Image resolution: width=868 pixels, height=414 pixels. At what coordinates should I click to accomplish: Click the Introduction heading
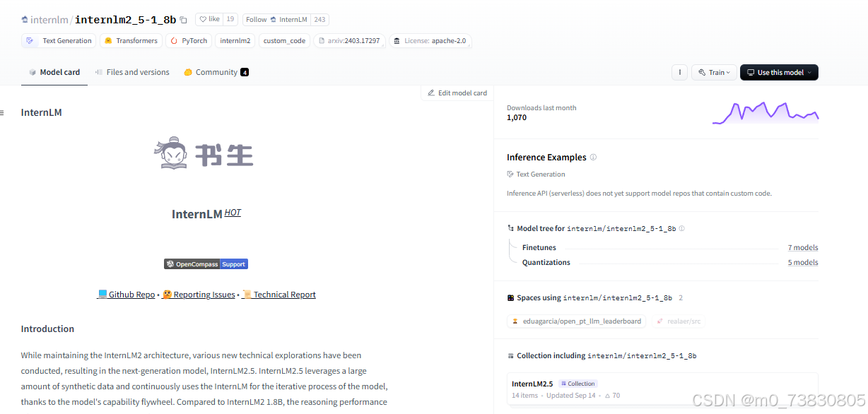[47, 329]
